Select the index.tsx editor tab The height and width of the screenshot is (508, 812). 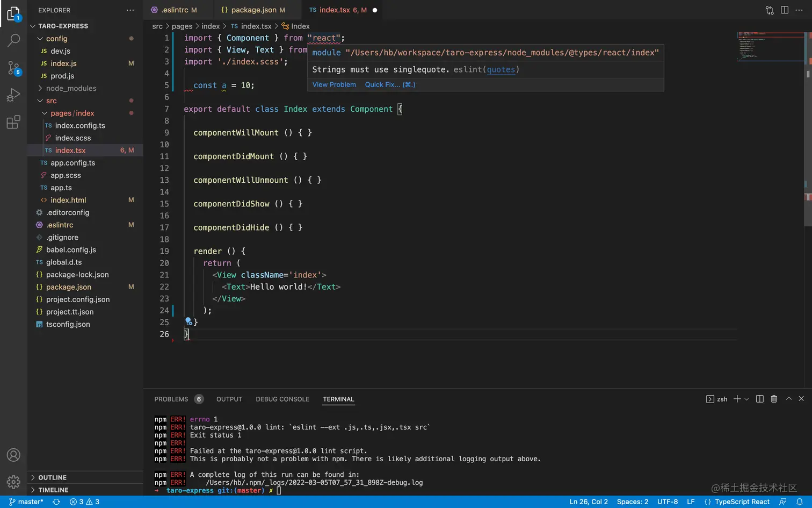(x=343, y=10)
